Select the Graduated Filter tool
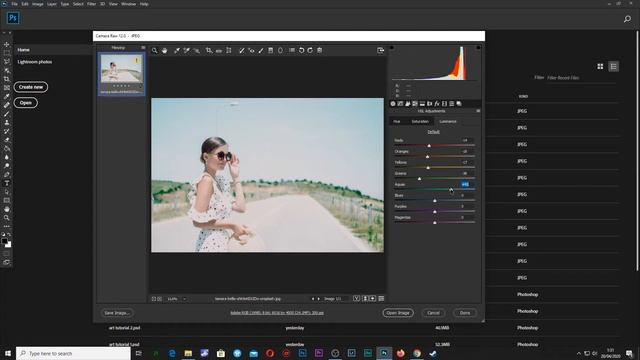Screen dimensions: 640x360 coord(271,51)
